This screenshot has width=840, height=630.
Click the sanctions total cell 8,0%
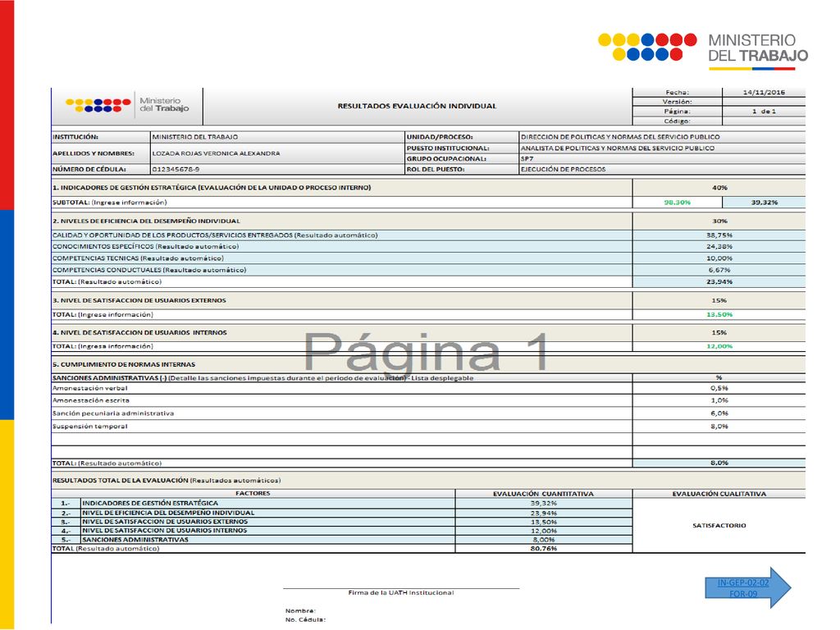point(719,463)
